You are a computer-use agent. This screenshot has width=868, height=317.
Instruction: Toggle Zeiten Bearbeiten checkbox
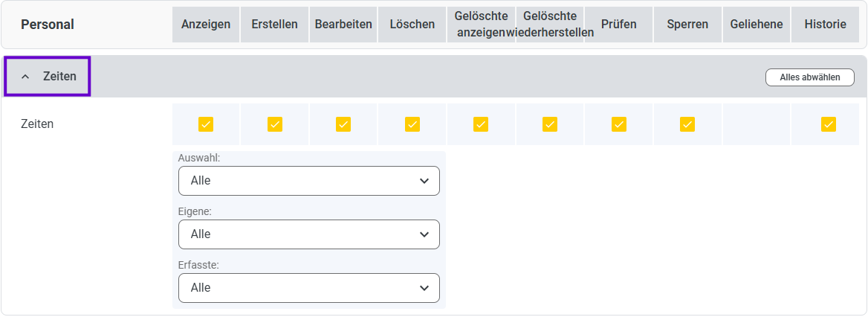tap(343, 124)
